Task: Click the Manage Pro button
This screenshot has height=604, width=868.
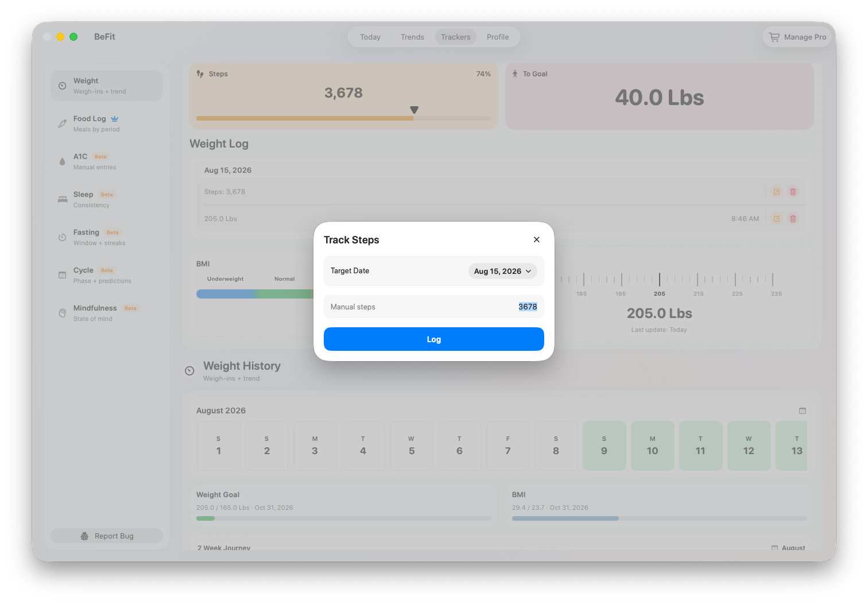Action: point(797,37)
